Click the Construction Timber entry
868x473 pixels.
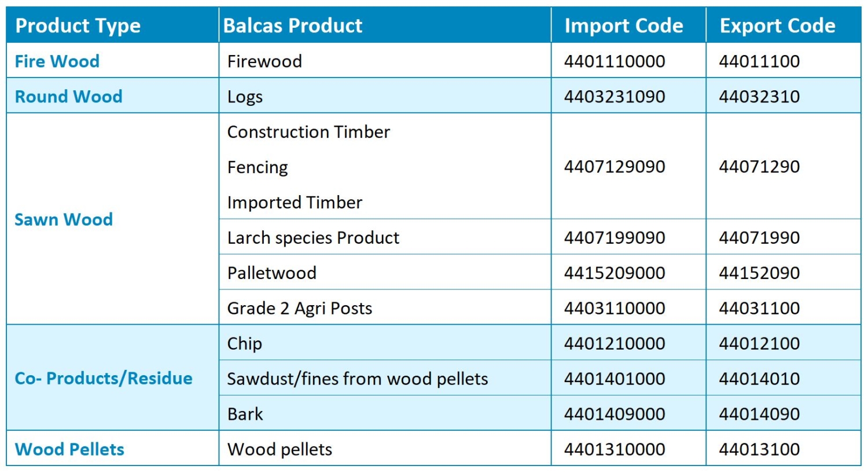point(308,132)
